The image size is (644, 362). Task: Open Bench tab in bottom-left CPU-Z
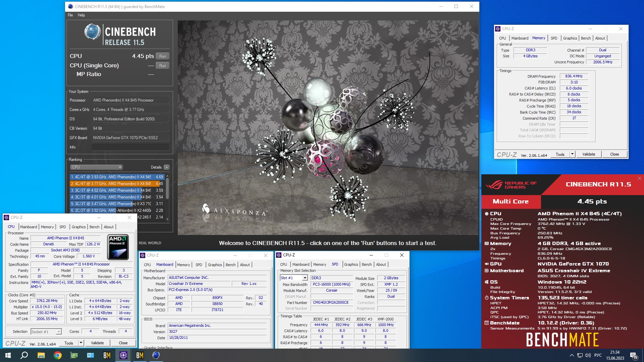pos(94,227)
